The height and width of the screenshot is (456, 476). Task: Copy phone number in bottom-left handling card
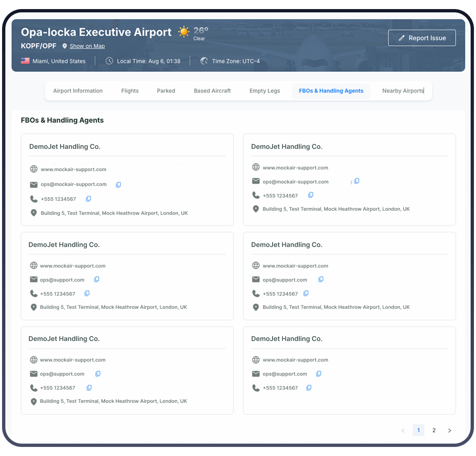coord(89,388)
